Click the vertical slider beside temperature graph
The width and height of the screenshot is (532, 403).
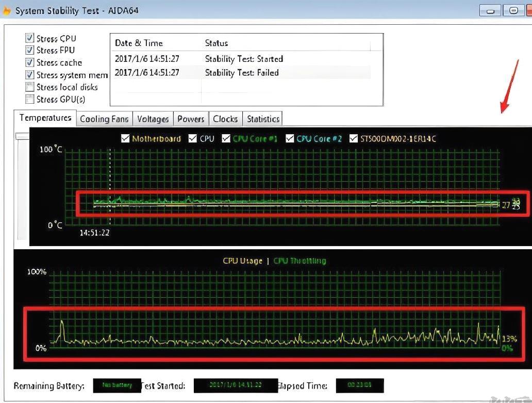pos(22,136)
